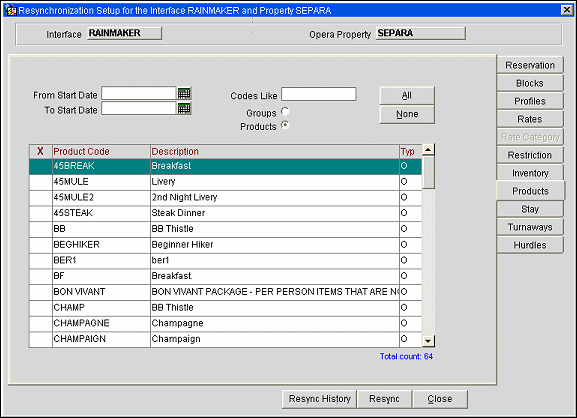
Task: Click scrollbar down arrow in product list
Action: (428, 341)
